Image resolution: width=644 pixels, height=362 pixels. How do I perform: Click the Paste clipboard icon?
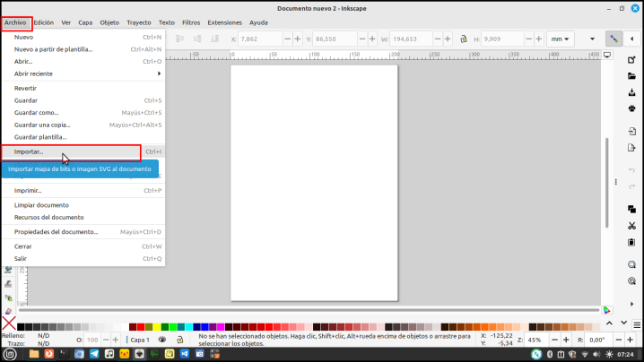[631, 242]
